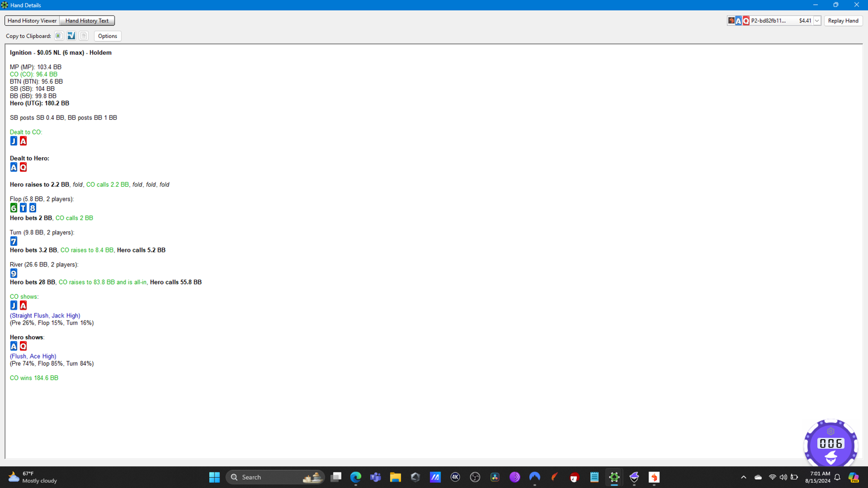Switch to Hand History Text tab

pos(87,20)
